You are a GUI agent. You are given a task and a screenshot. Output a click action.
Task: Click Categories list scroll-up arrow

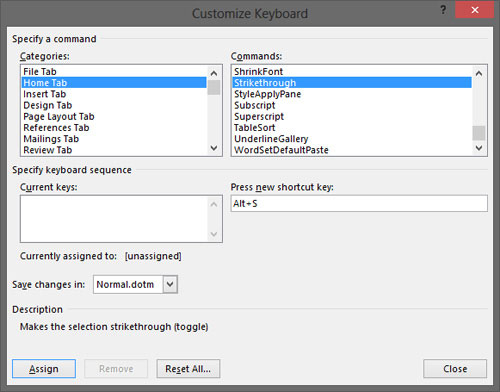[214, 73]
